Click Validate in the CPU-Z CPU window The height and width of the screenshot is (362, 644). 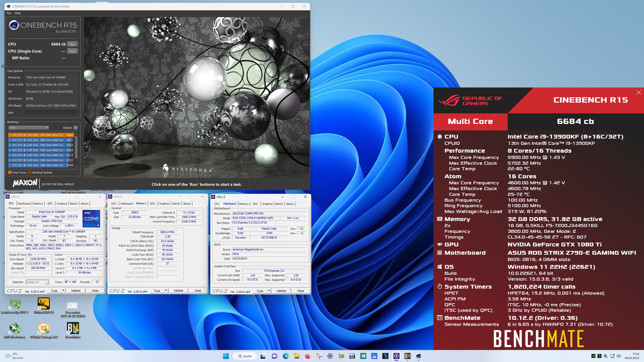click(76, 291)
